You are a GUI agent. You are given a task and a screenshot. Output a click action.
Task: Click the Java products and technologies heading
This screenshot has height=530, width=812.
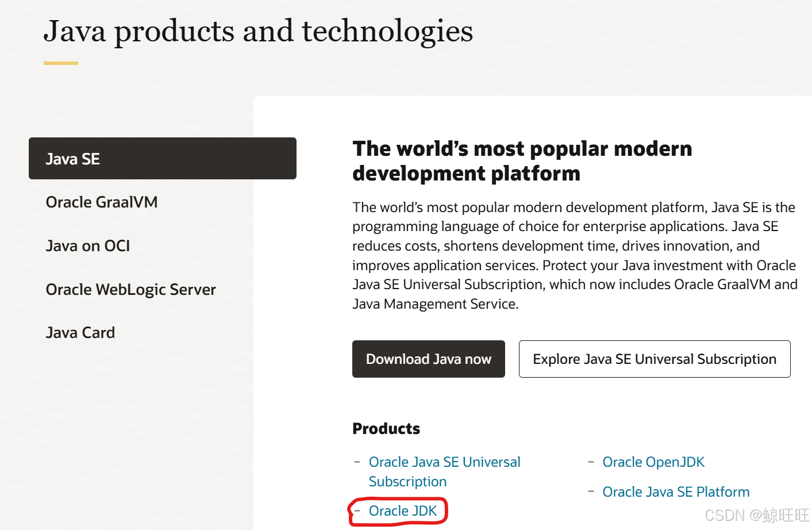[259, 32]
